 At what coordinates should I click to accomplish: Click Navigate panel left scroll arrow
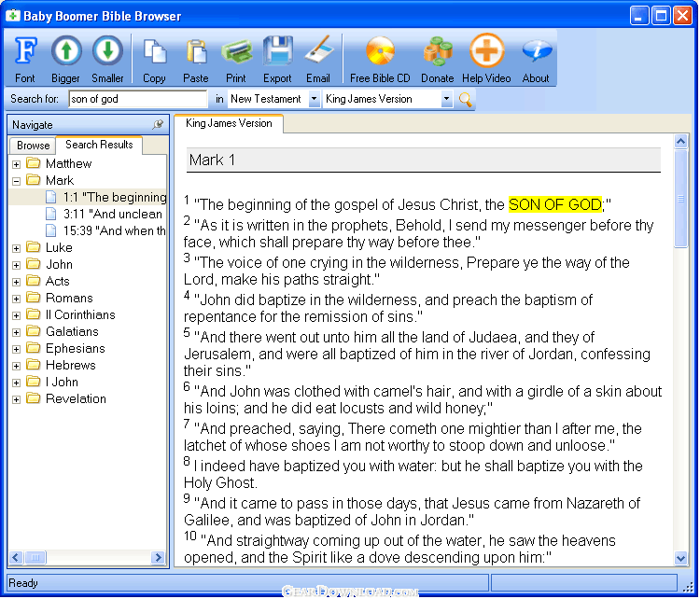(16, 558)
